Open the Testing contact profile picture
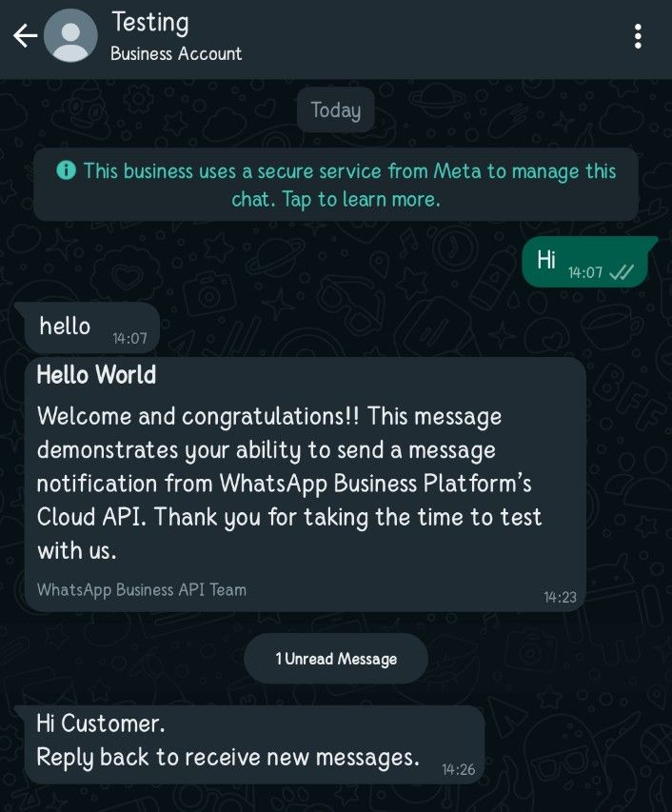The width and height of the screenshot is (672, 812). [70, 36]
